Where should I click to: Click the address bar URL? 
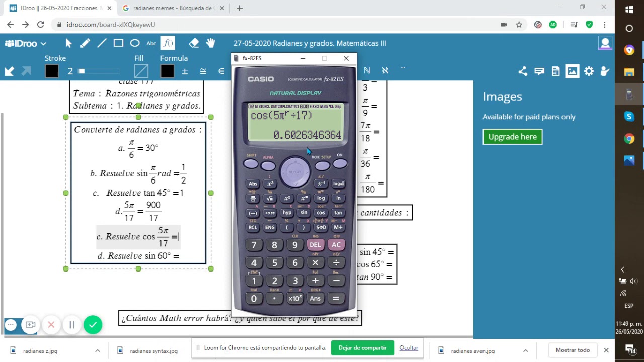click(x=111, y=25)
